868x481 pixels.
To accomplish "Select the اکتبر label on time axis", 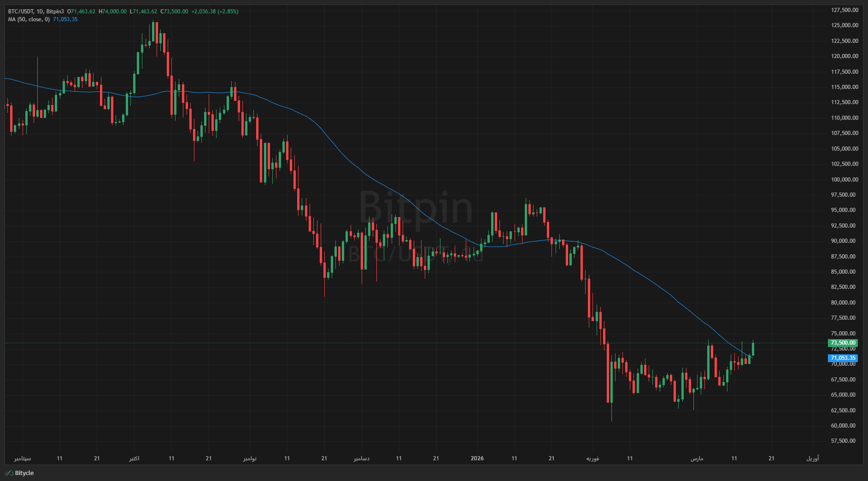I will pos(134,458).
